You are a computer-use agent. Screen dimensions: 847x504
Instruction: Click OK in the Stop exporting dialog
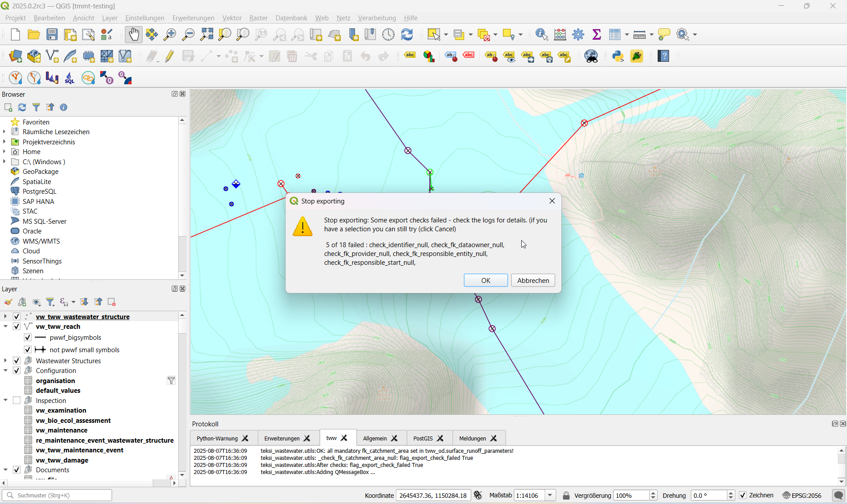pos(485,280)
